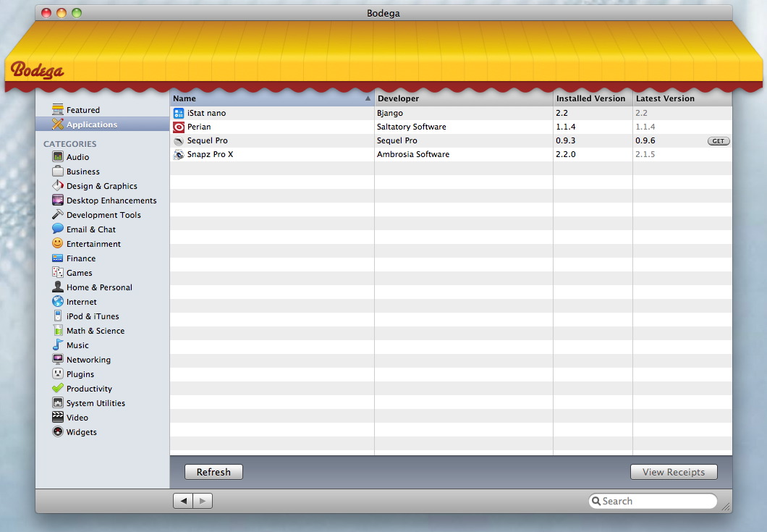Go forward with the right arrow button
The width and height of the screenshot is (767, 532).
tap(203, 501)
